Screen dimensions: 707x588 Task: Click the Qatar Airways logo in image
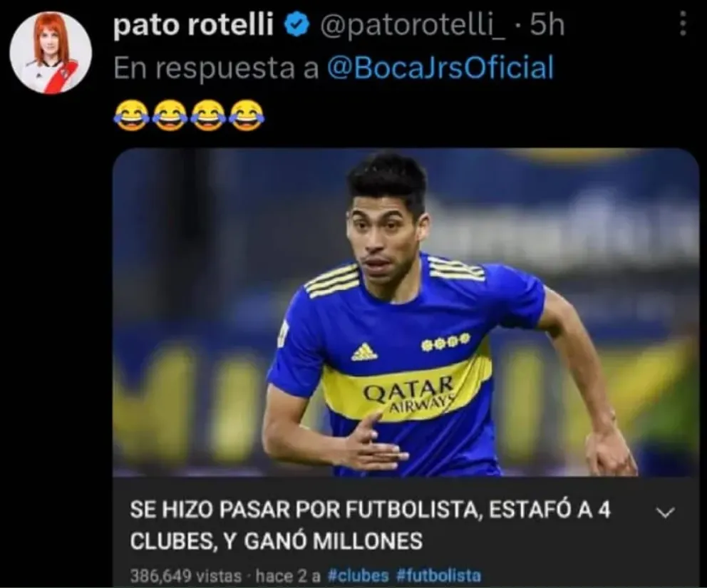click(409, 393)
